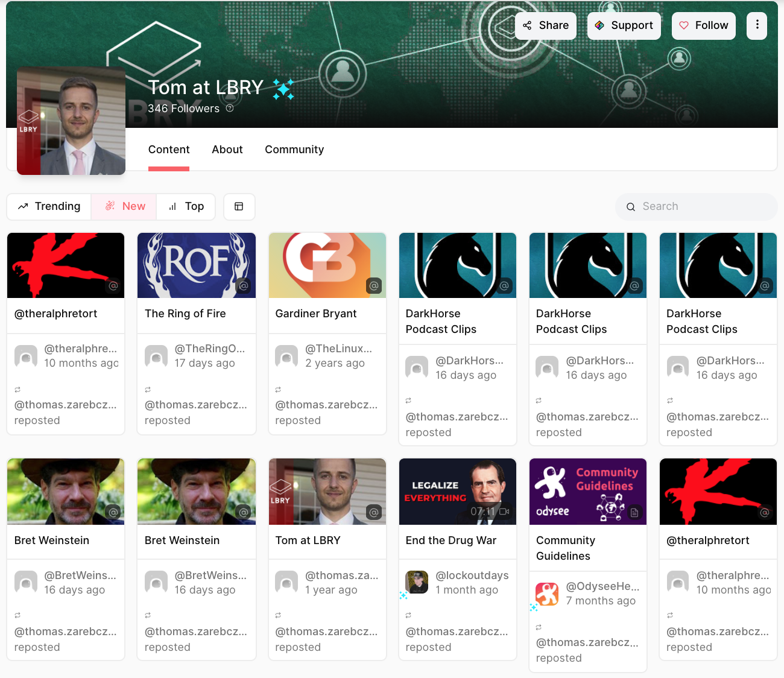Sort content by Trending

pyautogui.click(x=49, y=206)
